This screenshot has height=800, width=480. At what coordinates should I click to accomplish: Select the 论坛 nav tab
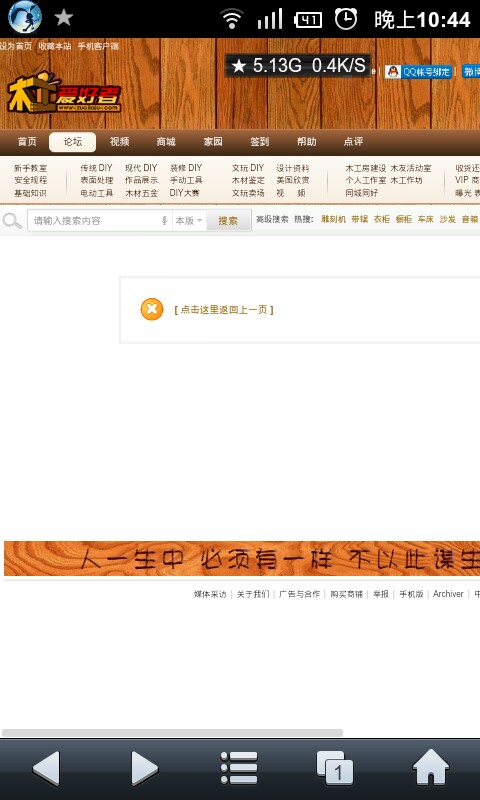click(x=72, y=142)
